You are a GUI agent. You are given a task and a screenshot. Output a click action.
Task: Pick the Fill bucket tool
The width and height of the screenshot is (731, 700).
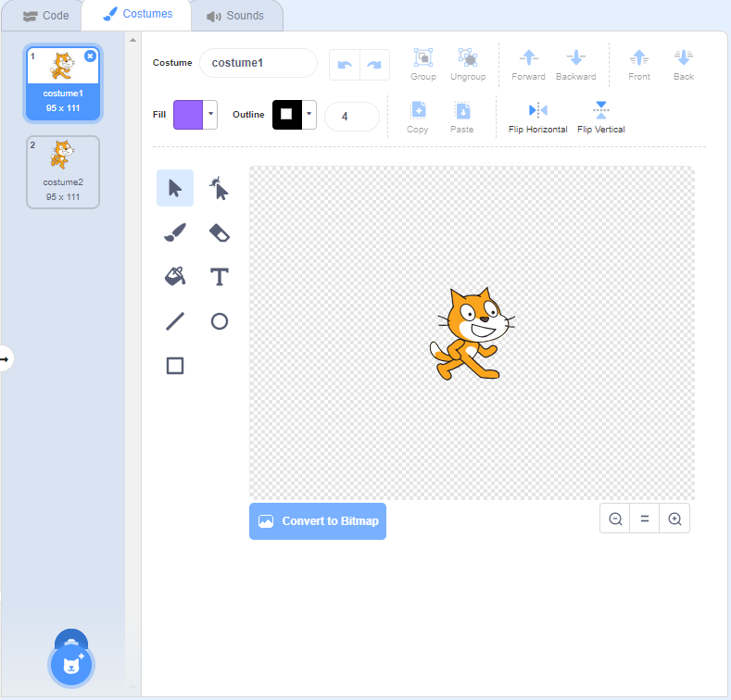[x=175, y=277]
